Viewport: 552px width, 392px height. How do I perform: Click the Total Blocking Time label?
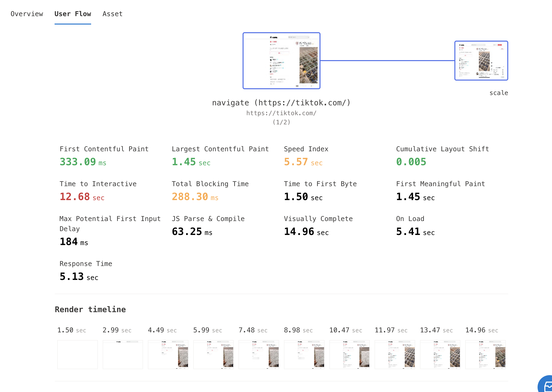[210, 184]
